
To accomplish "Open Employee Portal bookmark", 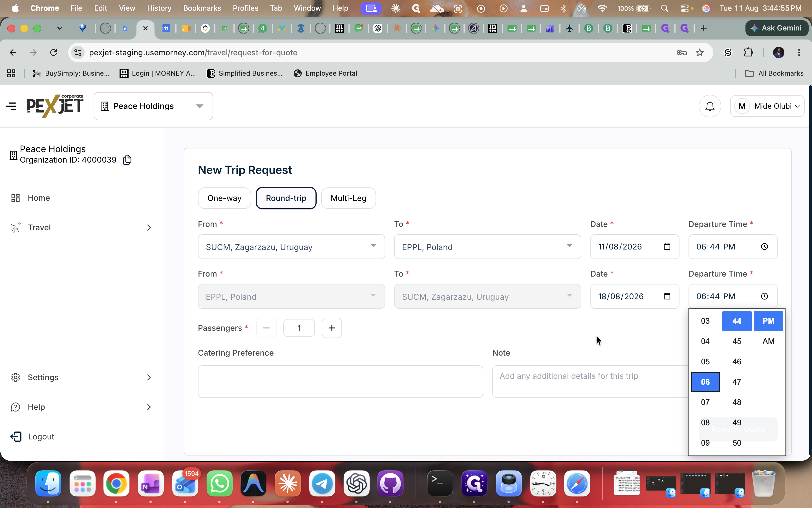I will 325,73.
